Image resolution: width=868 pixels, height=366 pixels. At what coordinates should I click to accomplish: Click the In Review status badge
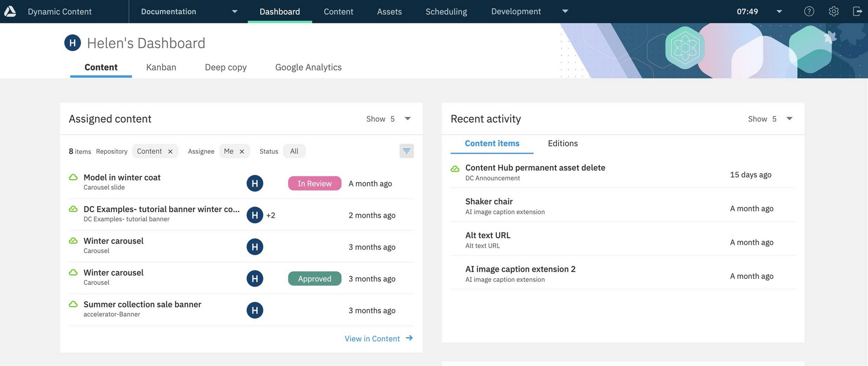point(314,183)
